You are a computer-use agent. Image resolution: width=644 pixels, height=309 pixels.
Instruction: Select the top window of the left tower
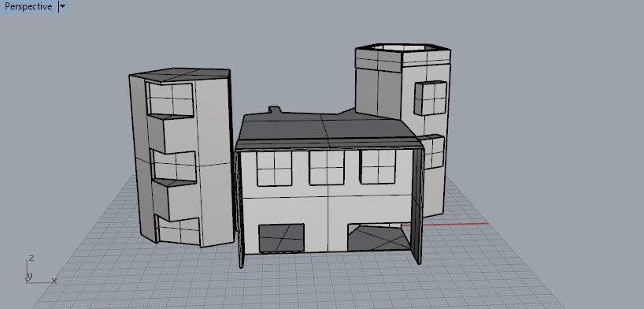[170, 99]
